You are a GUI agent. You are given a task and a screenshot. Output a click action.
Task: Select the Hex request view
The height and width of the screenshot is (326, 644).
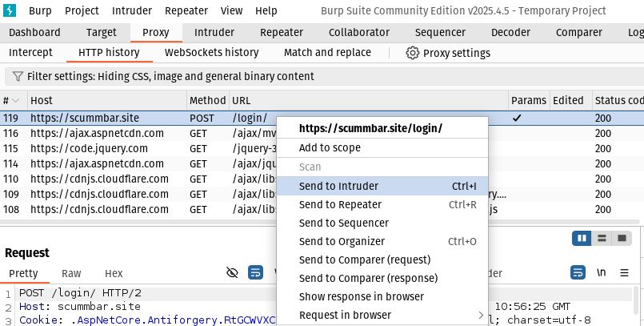click(114, 274)
